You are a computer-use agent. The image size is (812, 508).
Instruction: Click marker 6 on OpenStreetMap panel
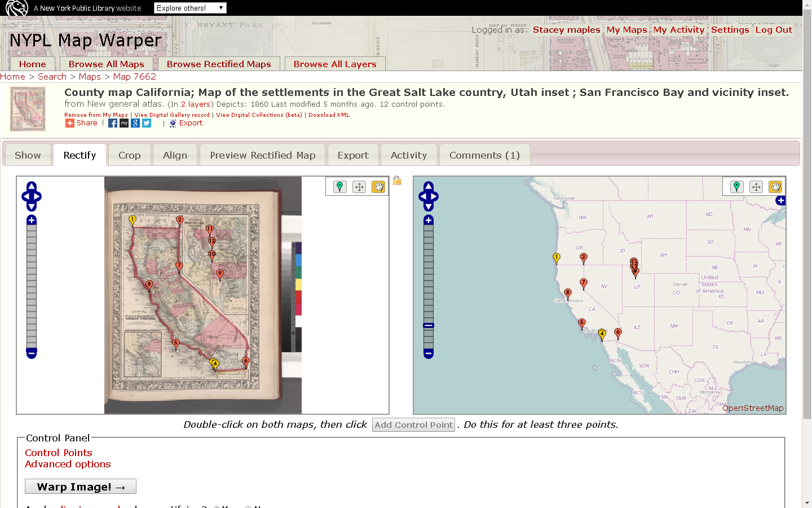point(618,333)
